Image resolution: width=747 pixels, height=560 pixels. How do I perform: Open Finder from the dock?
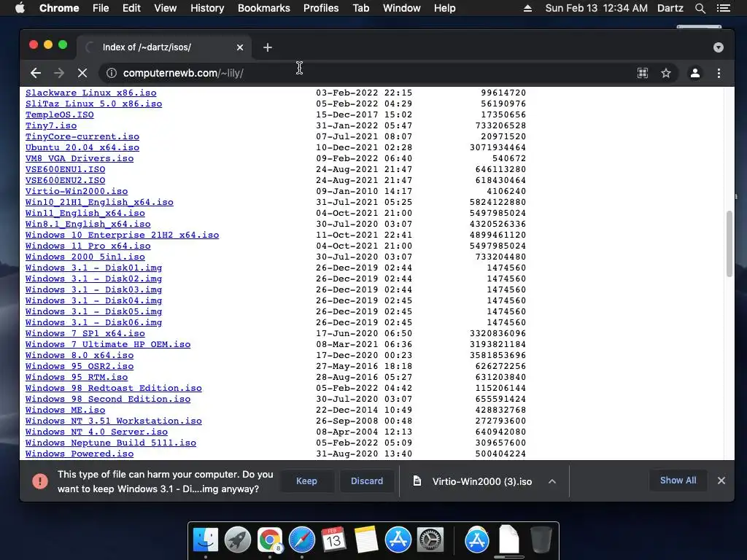click(x=206, y=540)
